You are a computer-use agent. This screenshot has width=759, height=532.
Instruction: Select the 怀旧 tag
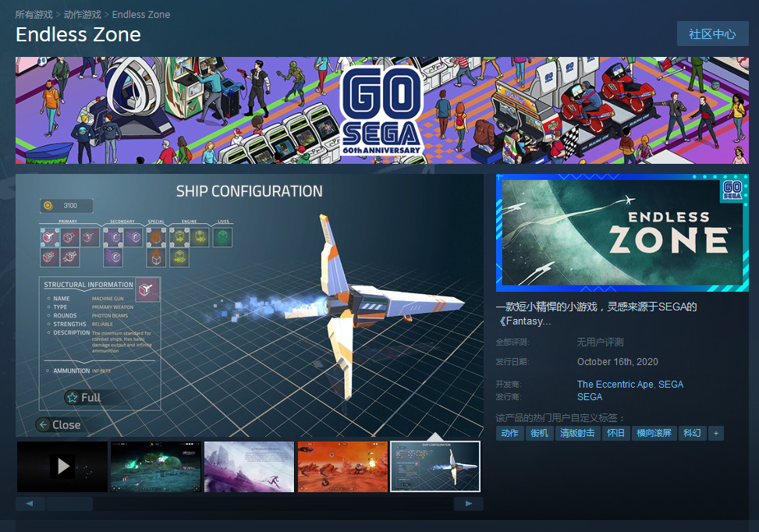[x=615, y=433]
